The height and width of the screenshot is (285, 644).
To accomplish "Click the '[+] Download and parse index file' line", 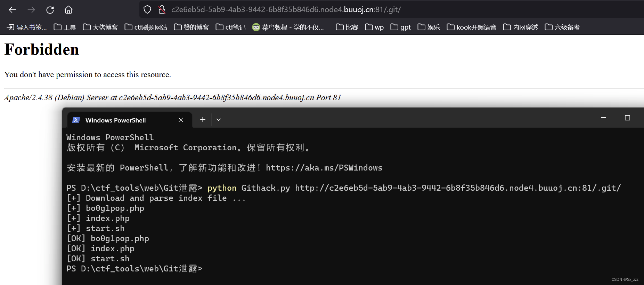I will point(156,198).
